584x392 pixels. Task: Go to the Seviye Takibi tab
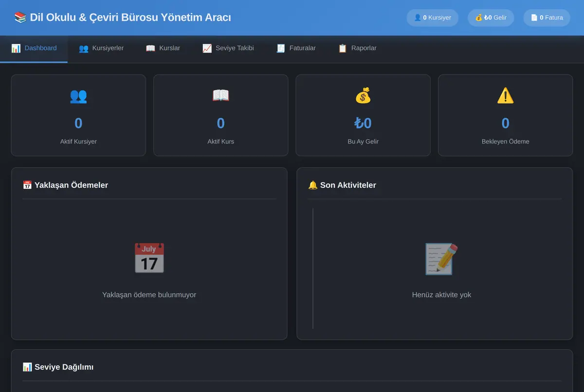228,48
